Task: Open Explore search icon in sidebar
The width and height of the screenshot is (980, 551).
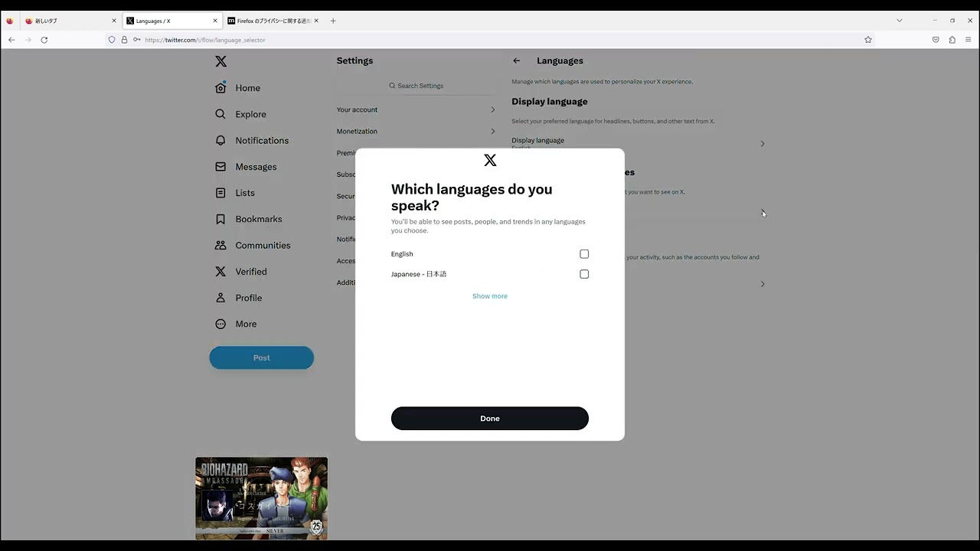Action: 220,114
